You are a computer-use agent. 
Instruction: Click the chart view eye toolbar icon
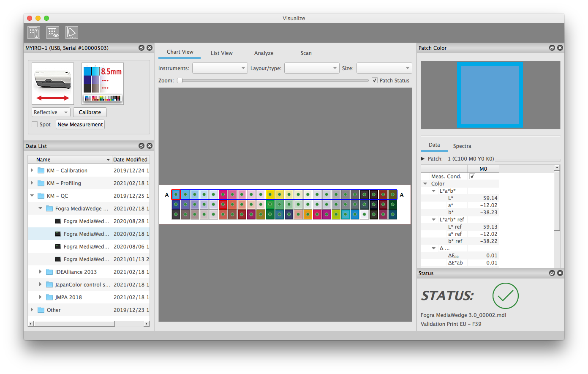coord(53,33)
